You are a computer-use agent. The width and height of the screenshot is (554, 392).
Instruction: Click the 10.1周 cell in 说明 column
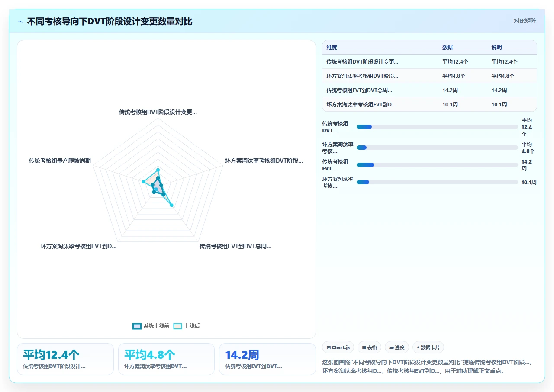(499, 105)
